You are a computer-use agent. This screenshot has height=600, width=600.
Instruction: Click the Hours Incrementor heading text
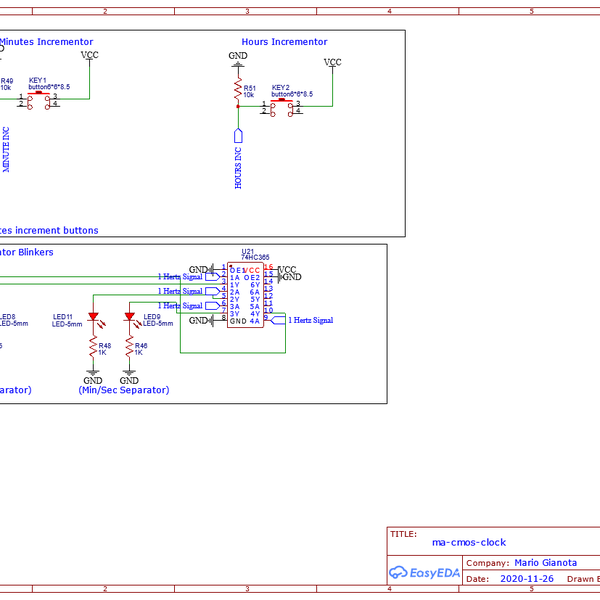[284, 42]
